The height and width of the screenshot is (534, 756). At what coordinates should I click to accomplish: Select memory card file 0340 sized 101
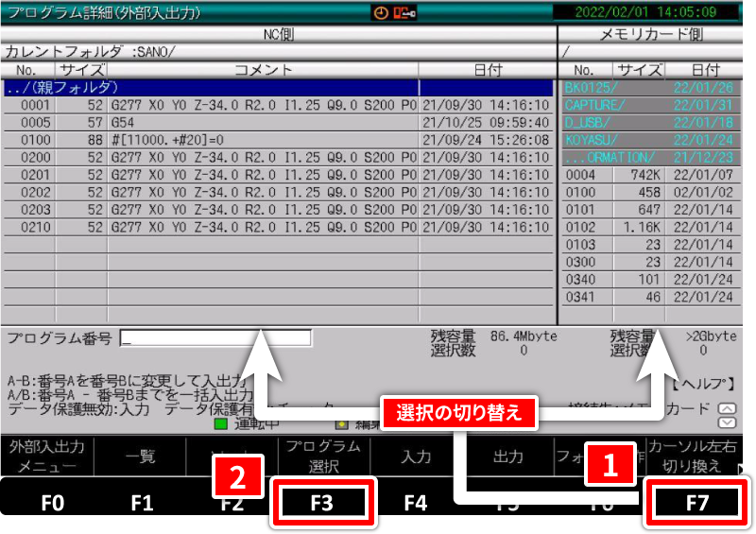651,280
